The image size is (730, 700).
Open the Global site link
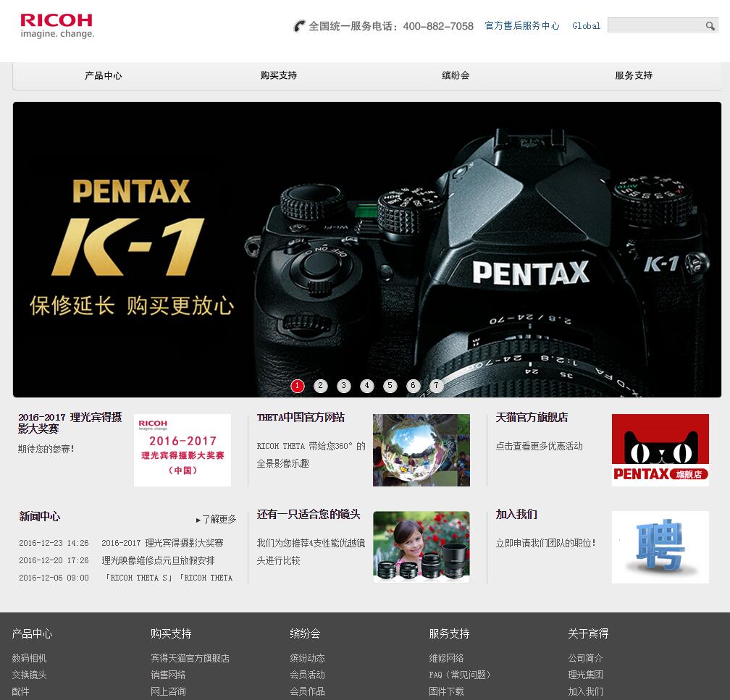(586, 26)
